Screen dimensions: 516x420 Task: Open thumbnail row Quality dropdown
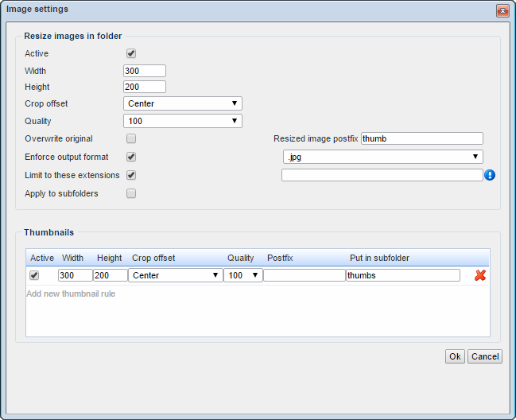pos(242,275)
